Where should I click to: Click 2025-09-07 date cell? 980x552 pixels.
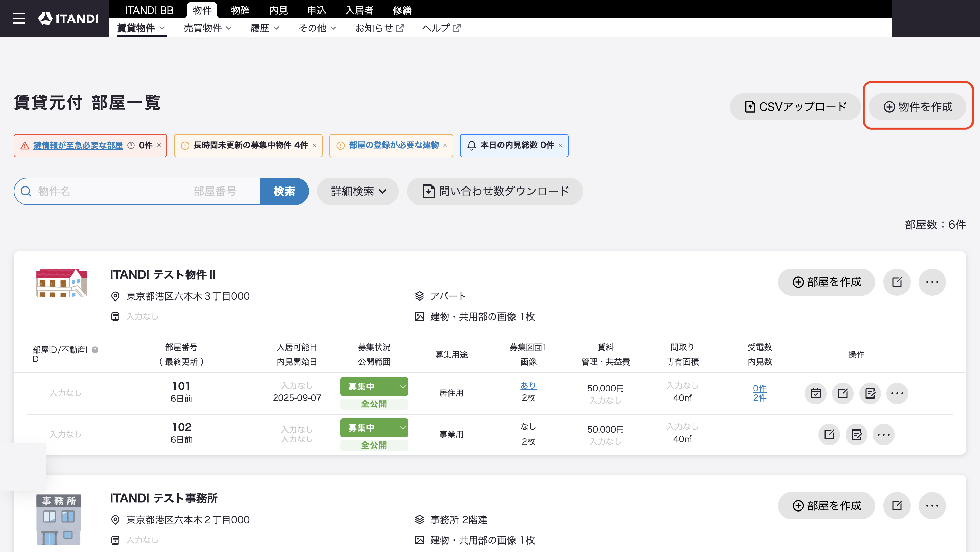click(297, 397)
